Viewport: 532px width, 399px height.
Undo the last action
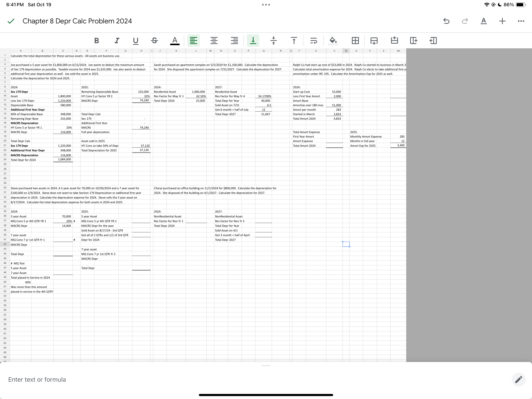tap(446, 21)
